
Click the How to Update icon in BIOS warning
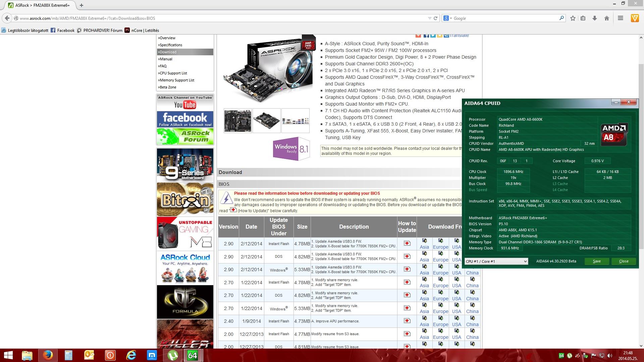tap(233, 210)
